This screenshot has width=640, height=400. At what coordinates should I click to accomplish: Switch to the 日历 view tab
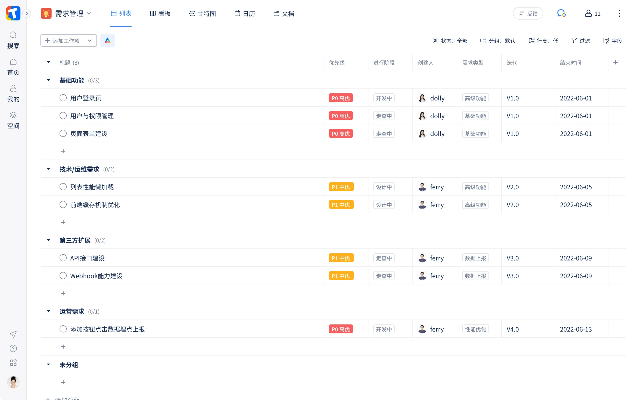tap(244, 13)
